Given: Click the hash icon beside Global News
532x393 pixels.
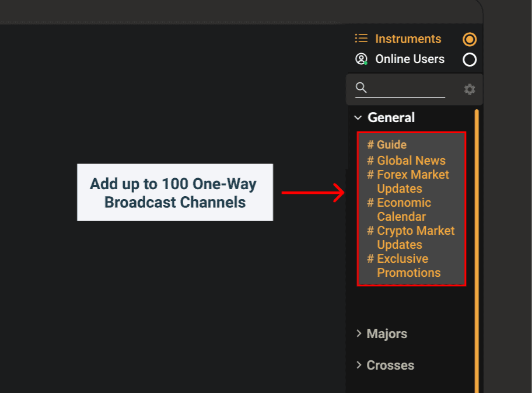Looking at the screenshot, I should pos(370,161).
